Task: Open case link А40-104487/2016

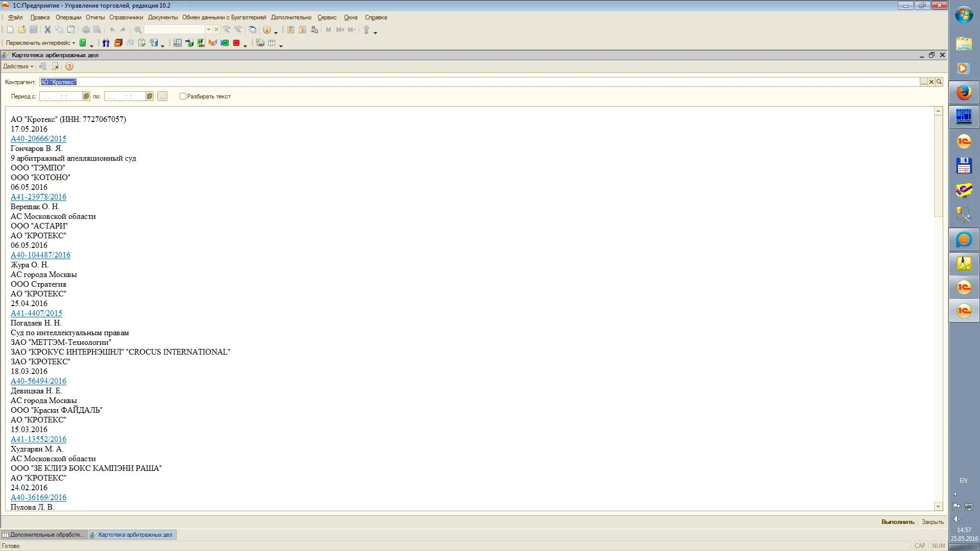Action: [40, 255]
